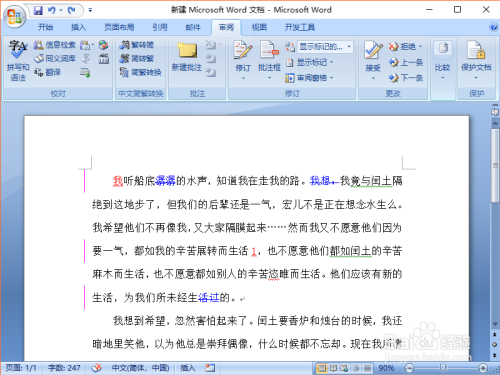500x375 pixels.
Task: Click the 90% zoom level
Action: [x=386, y=368]
